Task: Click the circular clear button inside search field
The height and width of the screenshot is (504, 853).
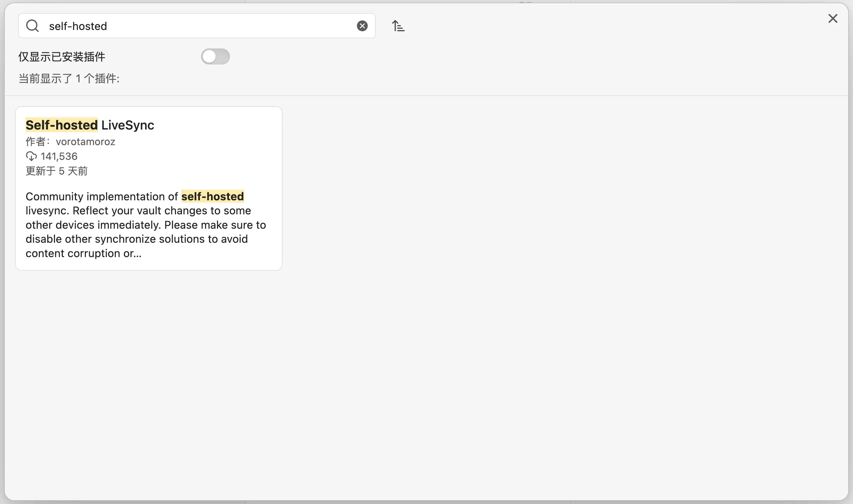Action: [362, 26]
